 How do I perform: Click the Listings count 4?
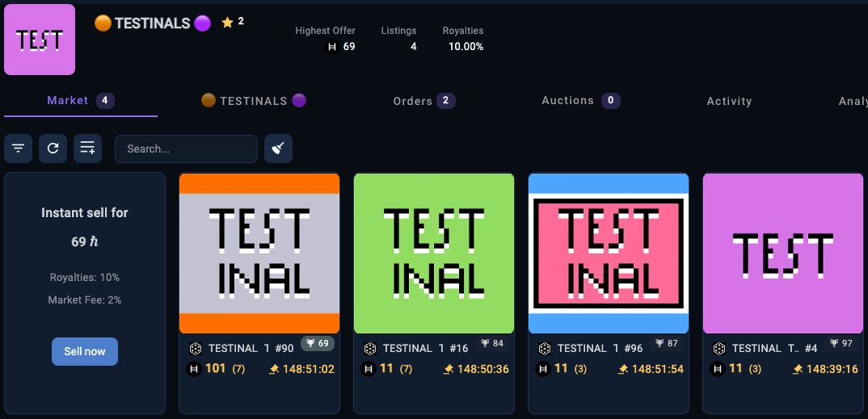coord(414,47)
